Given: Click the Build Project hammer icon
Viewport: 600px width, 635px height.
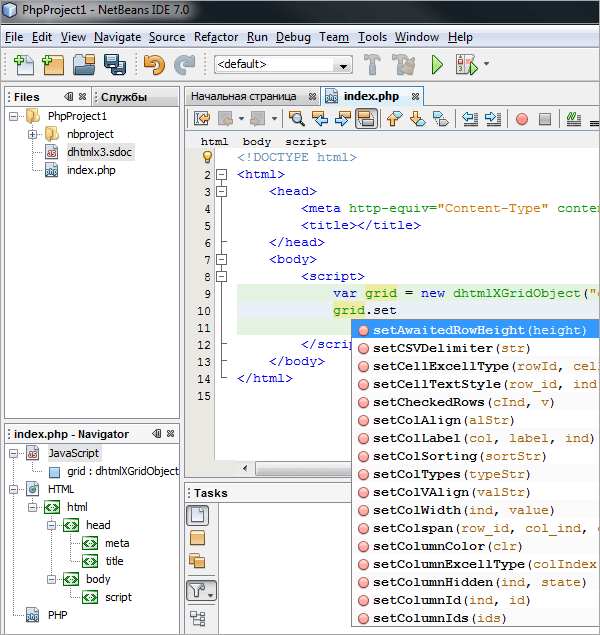Looking at the screenshot, I should [x=372, y=65].
